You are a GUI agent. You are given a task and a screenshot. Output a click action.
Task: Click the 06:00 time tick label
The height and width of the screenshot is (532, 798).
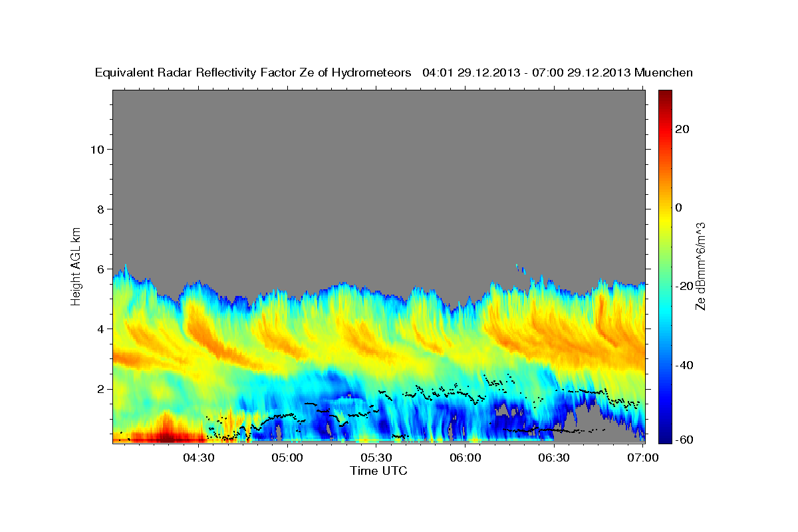(465, 458)
